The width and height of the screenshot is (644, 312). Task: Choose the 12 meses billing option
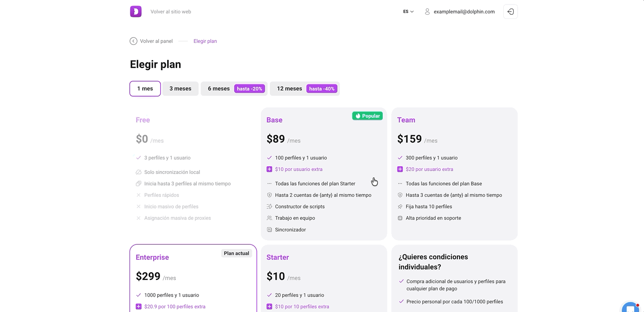pyautogui.click(x=305, y=89)
